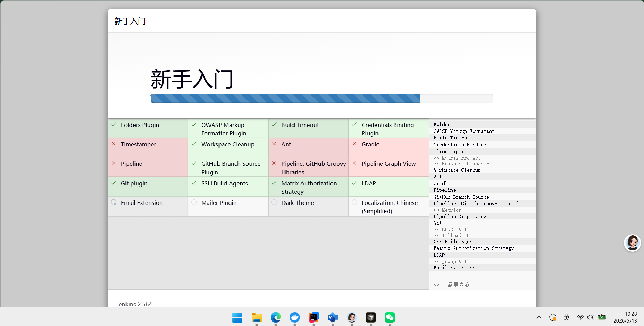Click '** Metrics' log entry
The width and height of the screenshot is (644, 326).
point(447,210)
